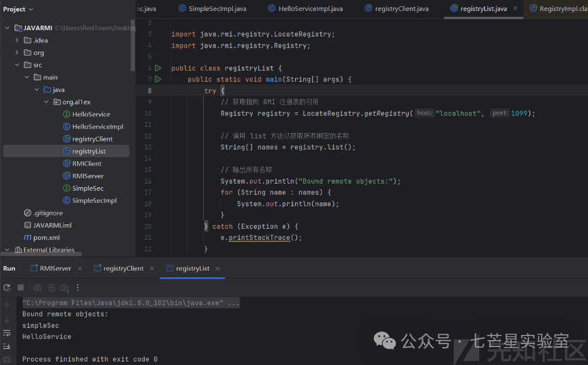Collapse the org.al1ex package
The height and width of the screenshot is (365, 588).
click(x=46, y=102)
